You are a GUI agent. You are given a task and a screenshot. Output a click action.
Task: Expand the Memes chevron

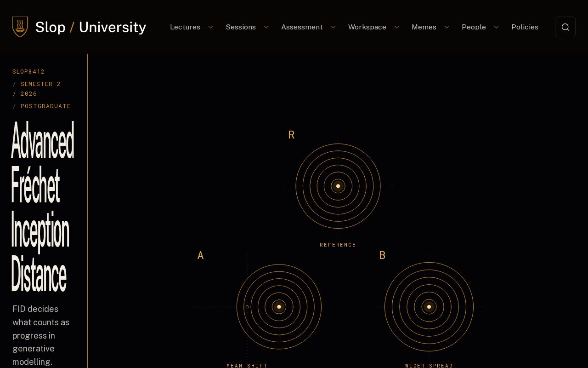coord(447,27)
